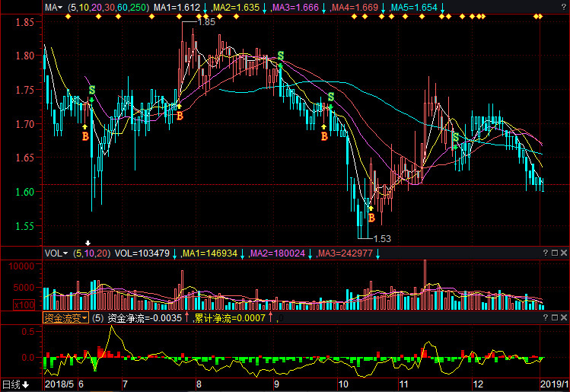This screenshot has height=392, width=570.
Task: Click the S sell marker in late November
Action: (456, 137)
